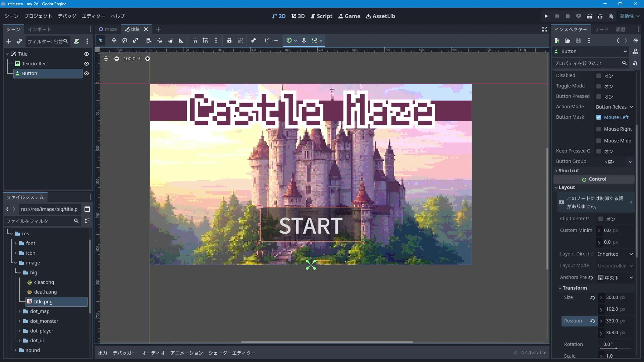This screenshot has width=644, height=362.
Task: Uncheck the Mouse Left button mask
Action: click(599, 117)
